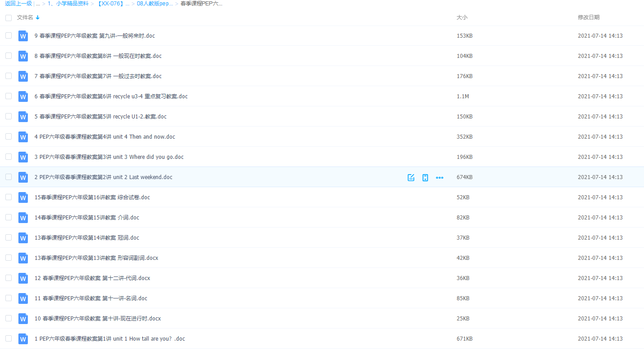Image resolution: width=644 pixels, height=355 pixels.
Task: Toggle the select-all checkbox in the header
Action: pyautogui.click(x=9, y=18)
